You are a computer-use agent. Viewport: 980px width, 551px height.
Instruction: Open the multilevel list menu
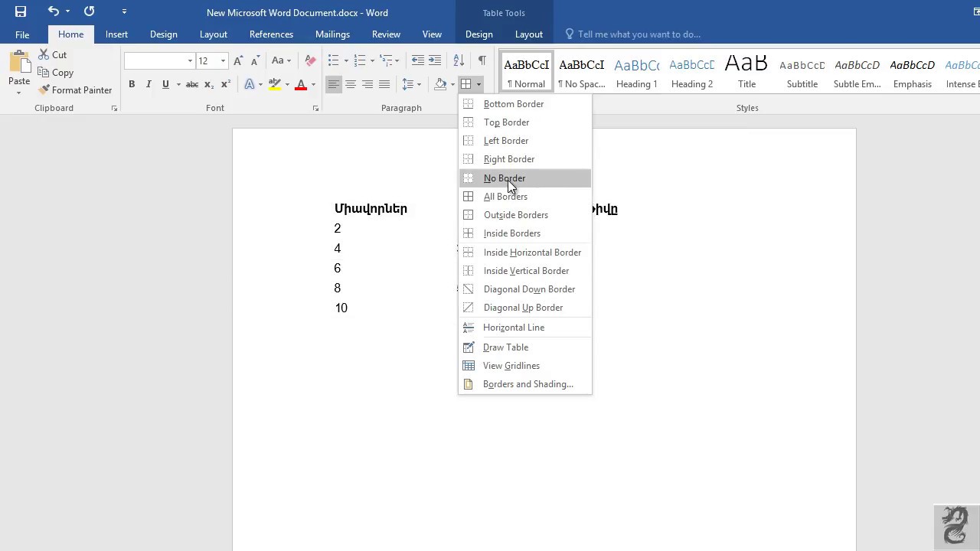389,60
